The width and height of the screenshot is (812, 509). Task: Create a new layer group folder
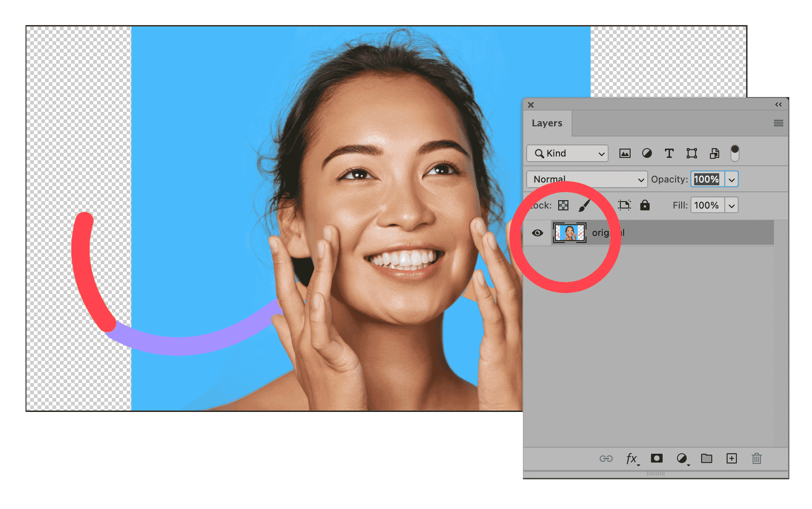point(707,458)
